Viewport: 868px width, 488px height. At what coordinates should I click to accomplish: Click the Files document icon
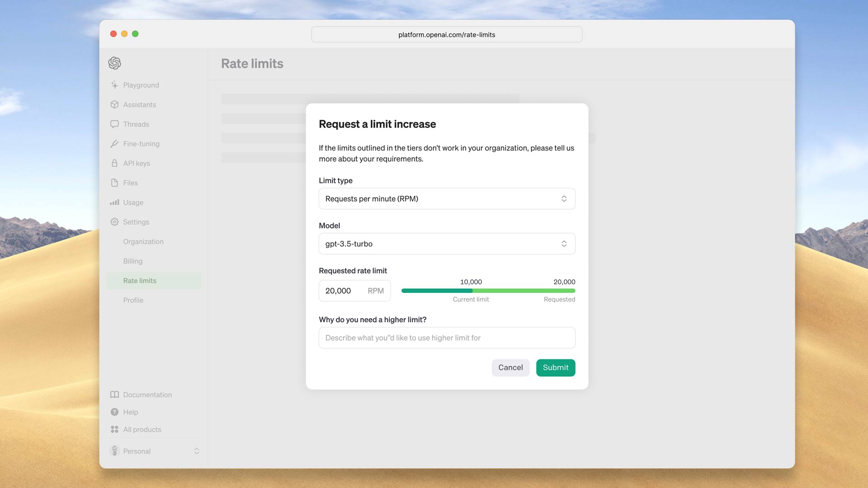tap(114, 183)
